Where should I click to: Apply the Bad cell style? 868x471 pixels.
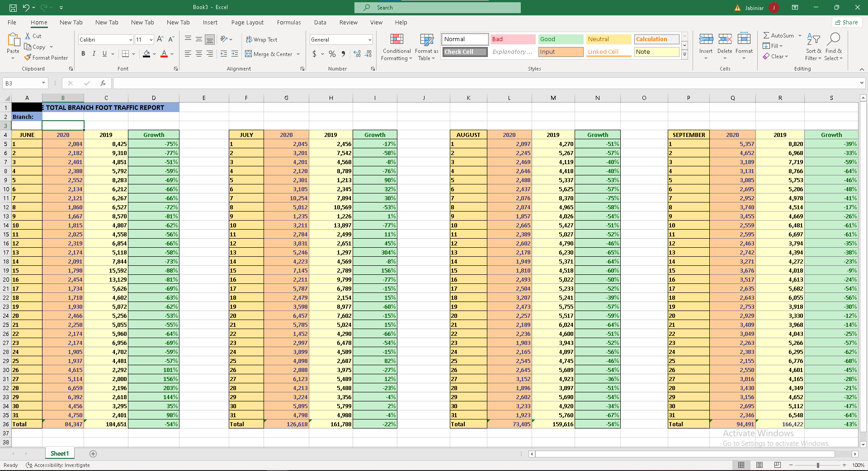point(513,39)
